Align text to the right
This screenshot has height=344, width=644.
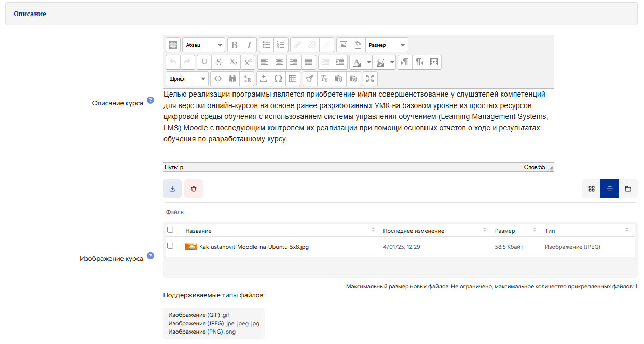294,62
